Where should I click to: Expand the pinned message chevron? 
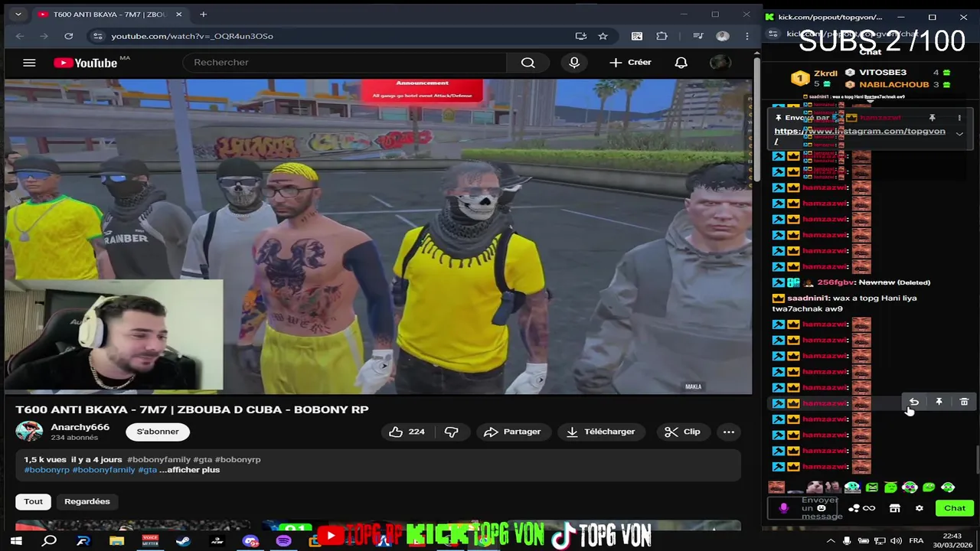(959, 134)
